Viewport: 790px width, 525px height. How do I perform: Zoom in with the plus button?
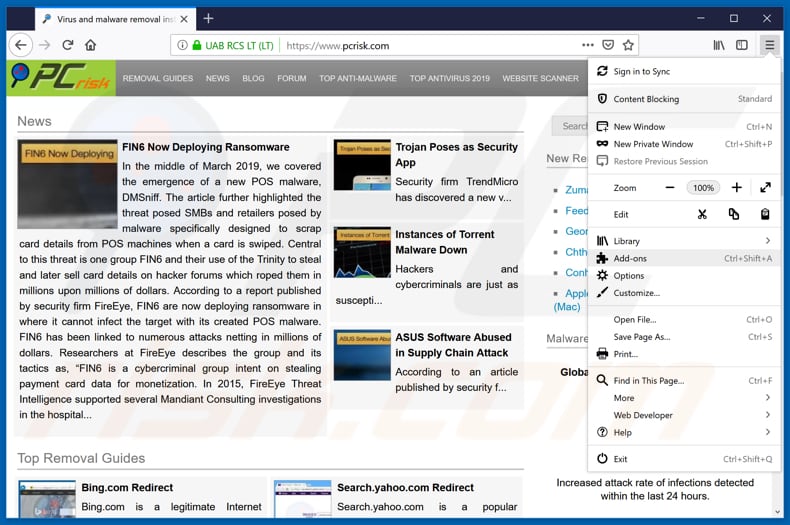coord(737,187)
